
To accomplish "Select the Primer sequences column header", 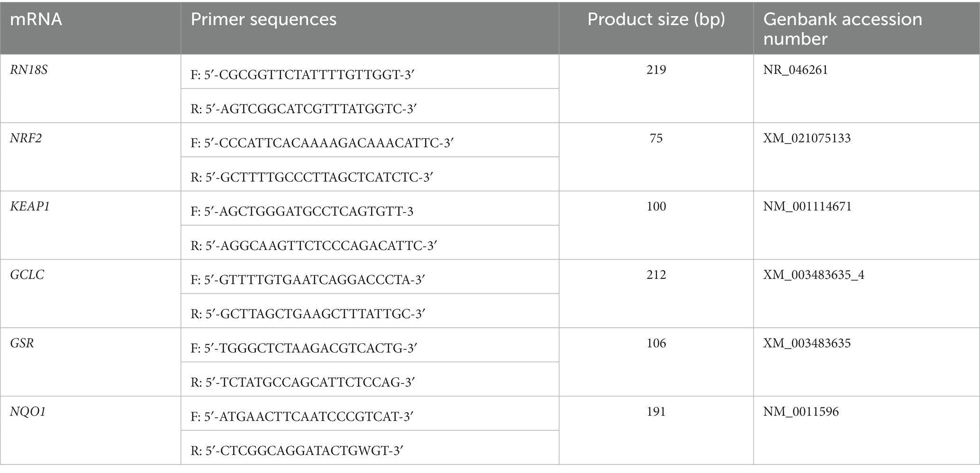I will (x=263, y=19).
